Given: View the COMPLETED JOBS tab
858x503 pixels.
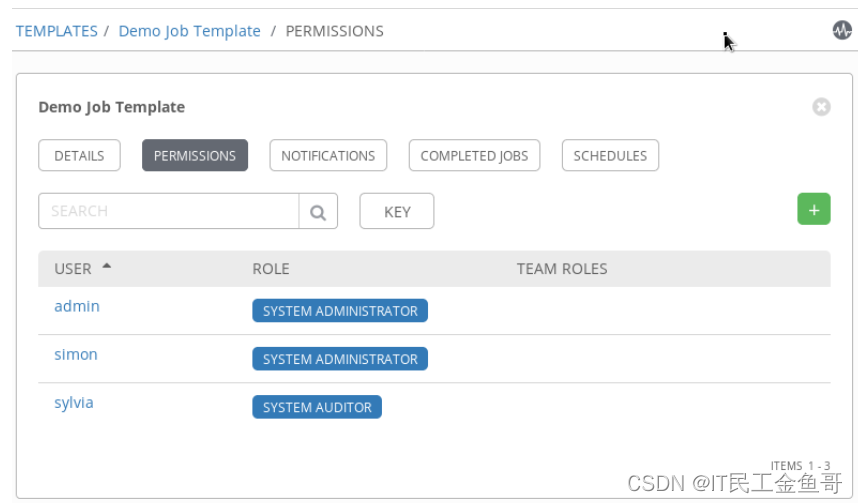Looking at the screenshot, I should (x=475, y=156).
